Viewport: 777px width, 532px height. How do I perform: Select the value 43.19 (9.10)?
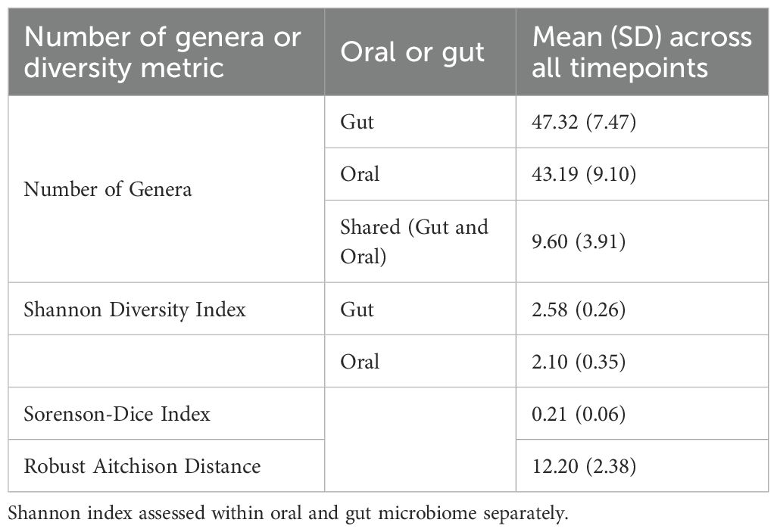584,174
